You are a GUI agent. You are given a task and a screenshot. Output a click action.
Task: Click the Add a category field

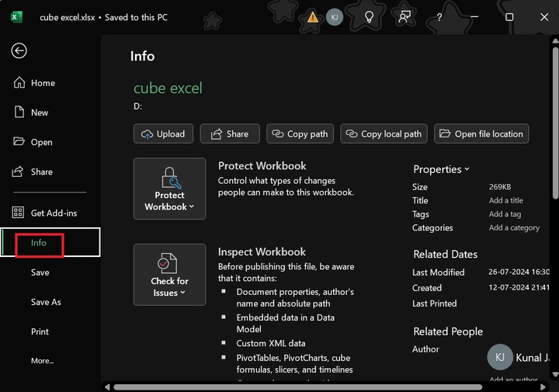point(514,228)
